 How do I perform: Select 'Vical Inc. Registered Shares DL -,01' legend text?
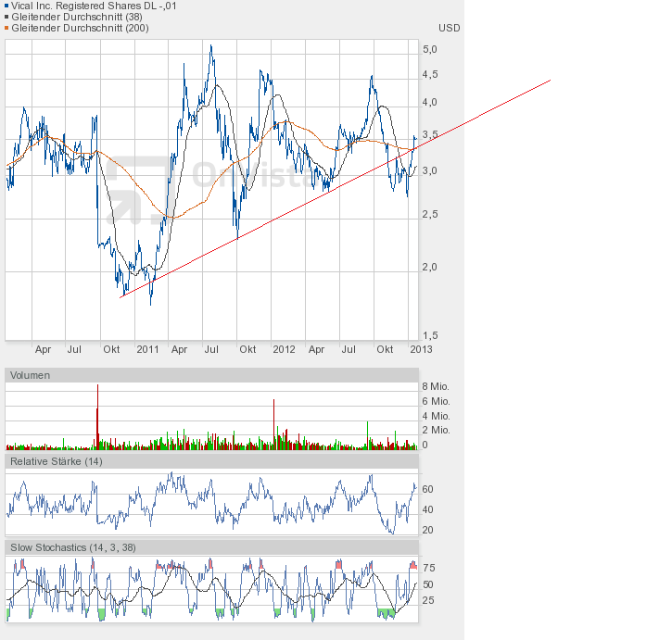pyautogui.click(x=94, y=6)
